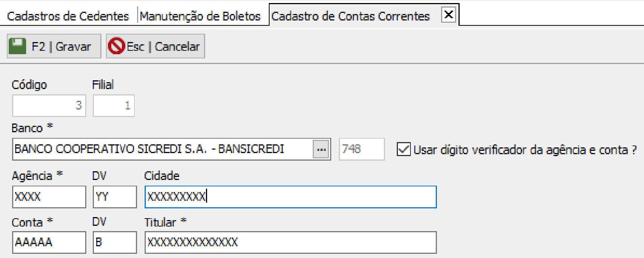Click the Filial input field
This screenshot has width=644, height=258.
[114, 105]
